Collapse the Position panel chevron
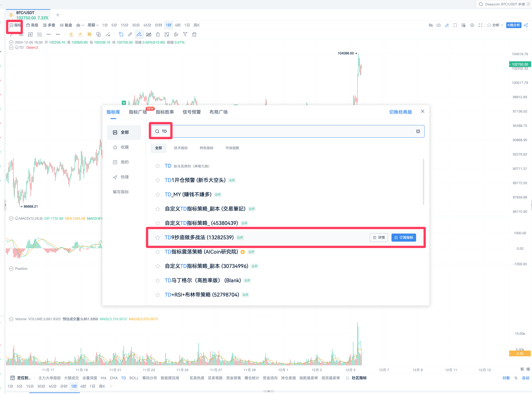Image resolution: width=532 pixels, height=394 pixels. pos(11,269)
